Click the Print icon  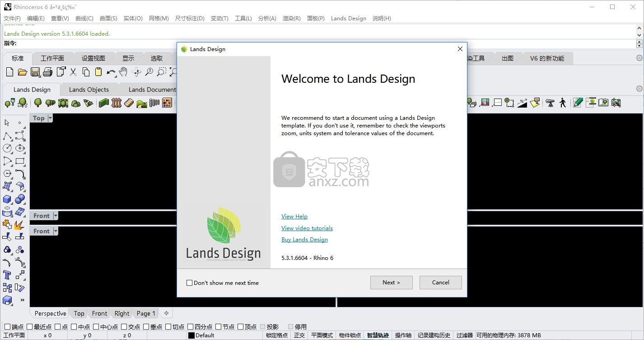(48, 72)
